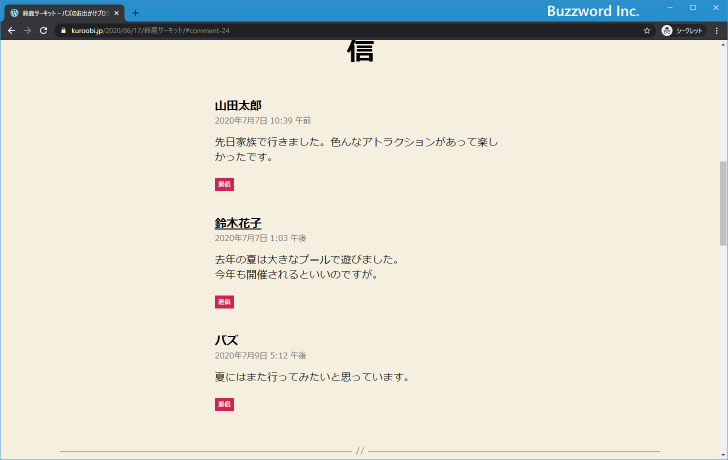Click the 山田太郎 commenter name
The width and height of the screenshot is (728, 460).
[238, 106]
